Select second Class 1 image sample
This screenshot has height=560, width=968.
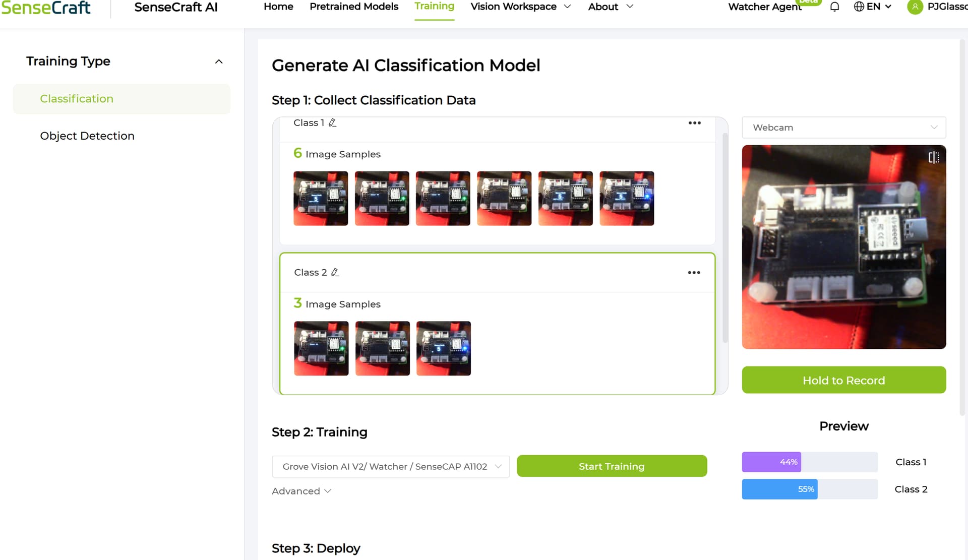(382, 198)
